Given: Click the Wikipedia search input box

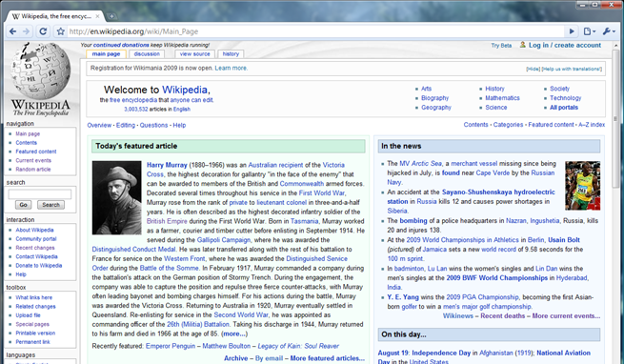Looking at the screenshot, I should [x=40, y=194].
